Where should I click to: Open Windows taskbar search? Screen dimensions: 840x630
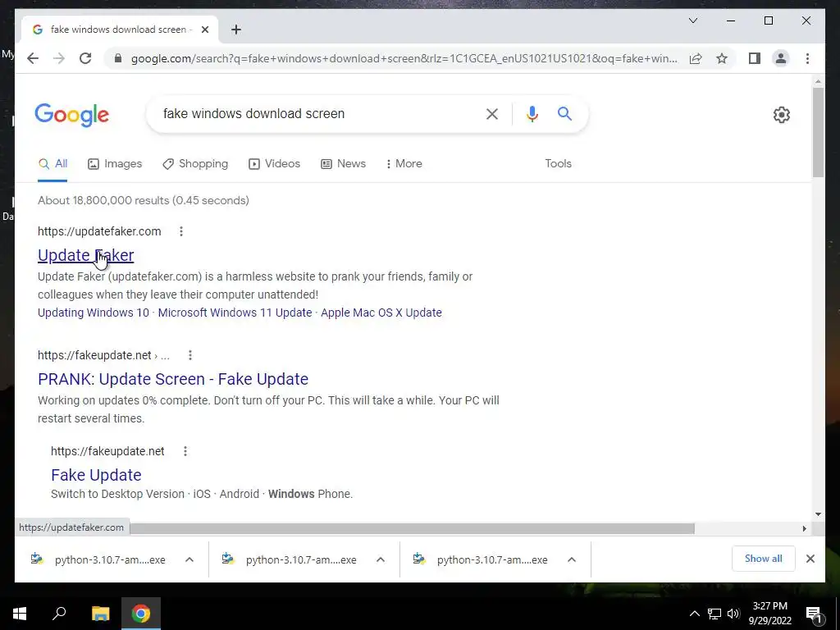[59, 614]
